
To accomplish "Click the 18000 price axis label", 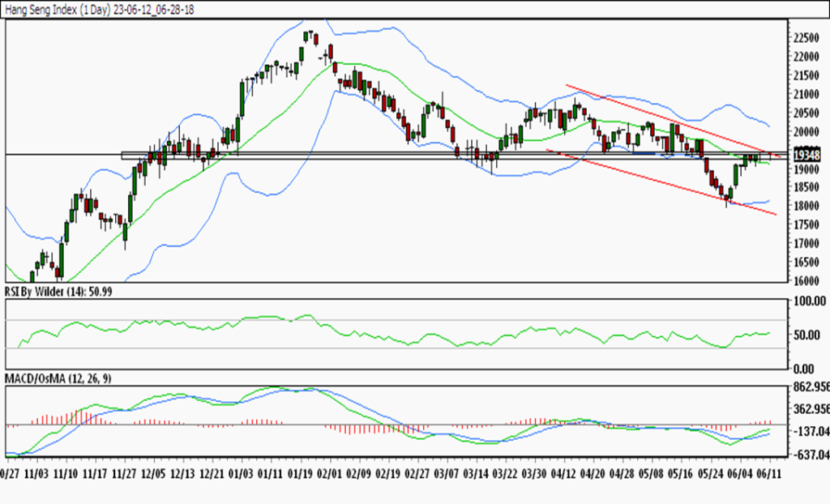I will (806, 206).
